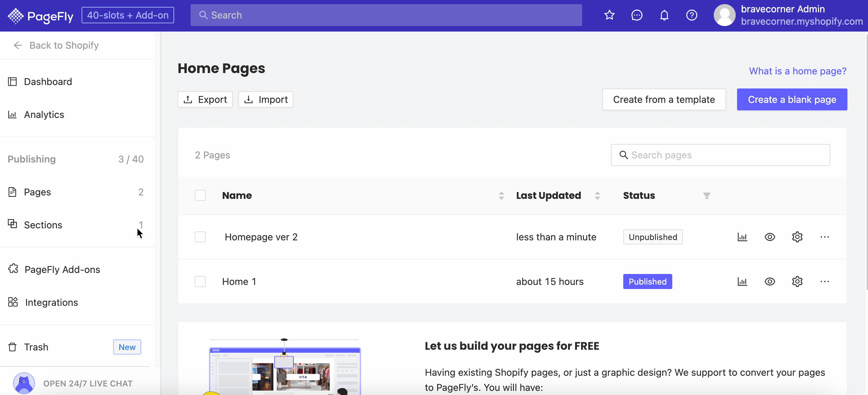Image resolution: width=868 pixels, height=395 pixels.
Task: Focus the Search pages field
Action: click(x=720, y=155)
